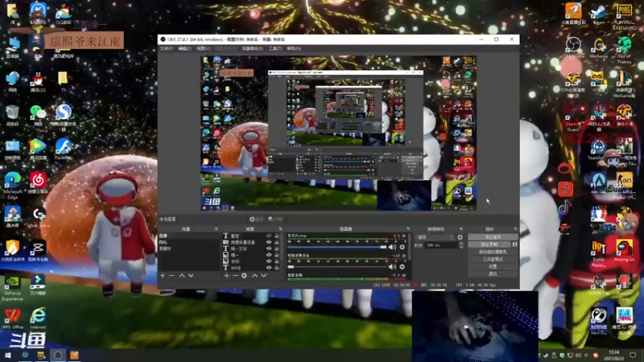Click the 退出 button in OBS controls
This screenshot has height=362, width=644.
pos(493,274)
